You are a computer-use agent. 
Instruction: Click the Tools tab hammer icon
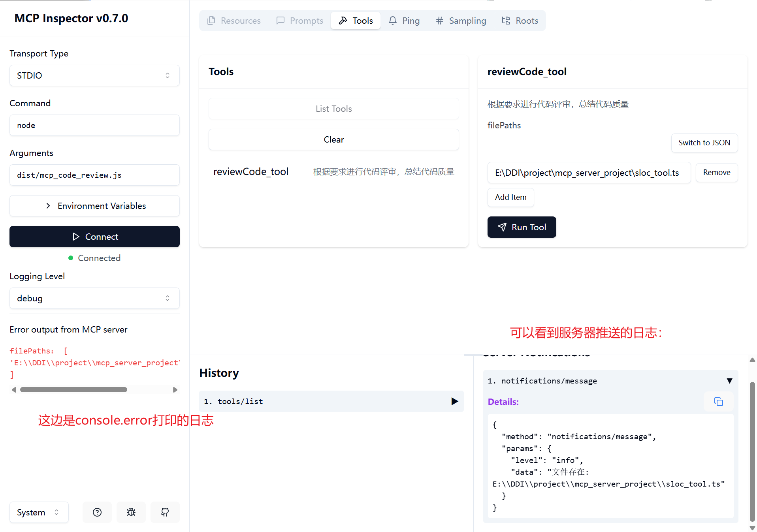pyautogui.click(x=343, y=21)
